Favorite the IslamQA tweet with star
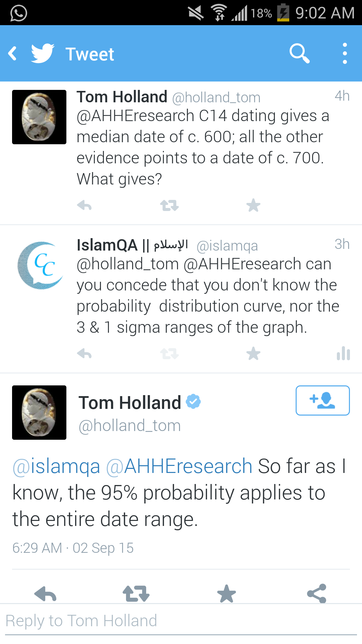 tap(253, 354)
